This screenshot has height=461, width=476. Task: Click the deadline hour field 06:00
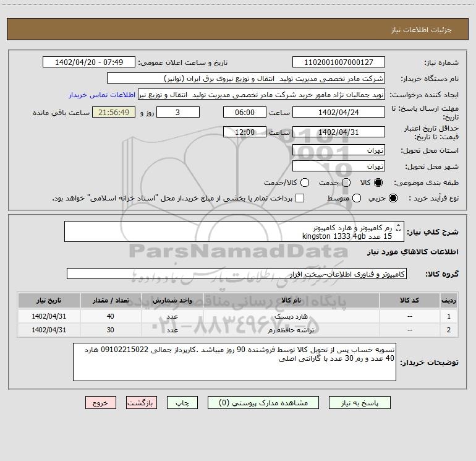click(x=245, y=112)
